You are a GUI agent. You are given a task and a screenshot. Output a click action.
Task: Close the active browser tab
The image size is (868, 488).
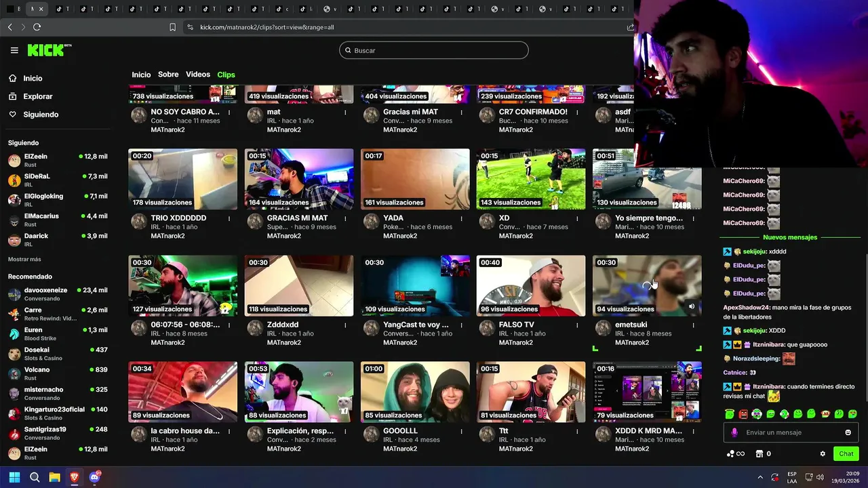pyautogui.click(x=41, y=9)
